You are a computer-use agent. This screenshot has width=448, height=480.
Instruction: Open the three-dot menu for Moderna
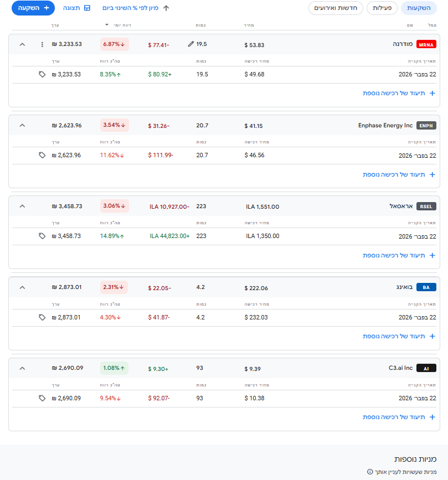(x=42, y=44)
